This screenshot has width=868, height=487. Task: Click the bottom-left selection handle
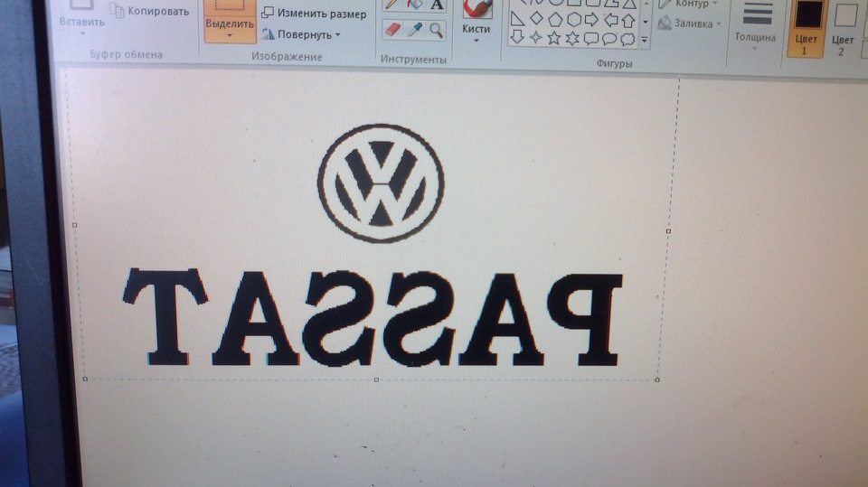pyautogui.click(x=85, y=379)
